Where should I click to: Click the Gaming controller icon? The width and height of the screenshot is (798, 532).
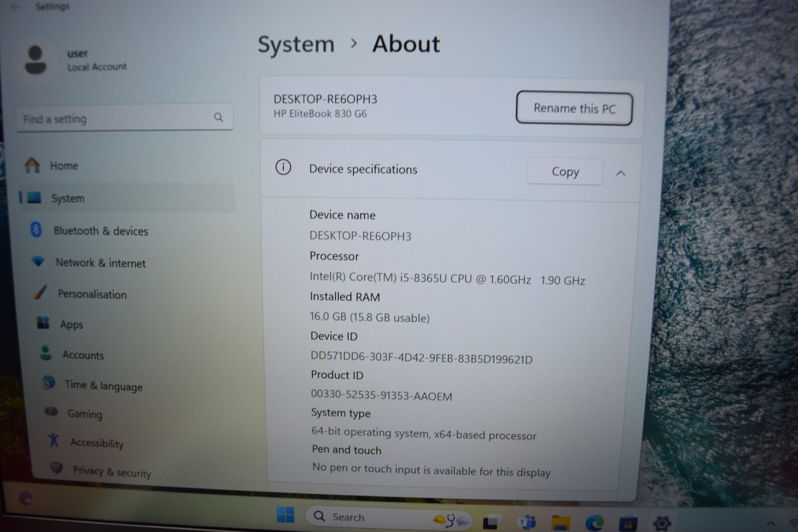(x=51, y=412)
